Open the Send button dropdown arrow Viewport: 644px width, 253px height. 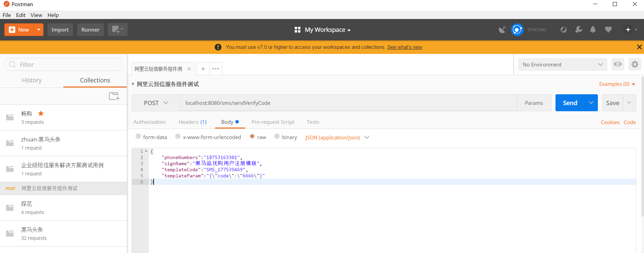(x=591, y=103)
